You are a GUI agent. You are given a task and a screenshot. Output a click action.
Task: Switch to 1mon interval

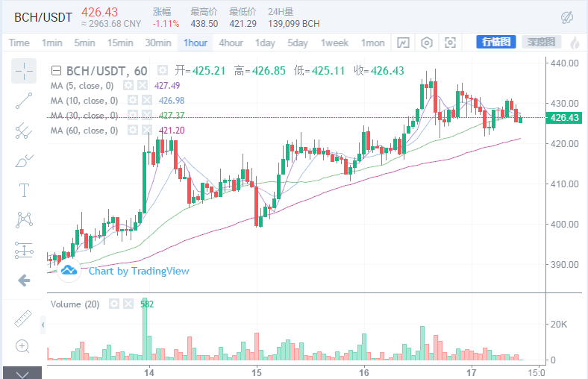click(x=373, y=43)
